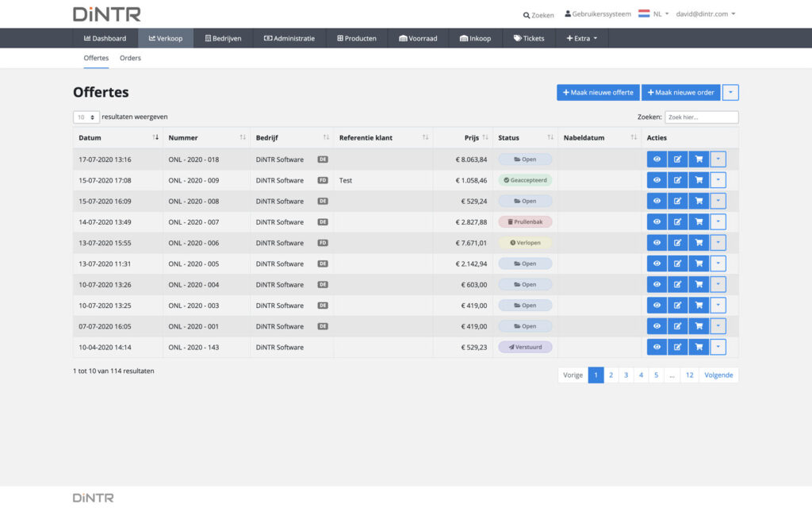Focus the Zoek hier search field
The height and width of the screenshot is (508, 812).
(x=701, y=117)
